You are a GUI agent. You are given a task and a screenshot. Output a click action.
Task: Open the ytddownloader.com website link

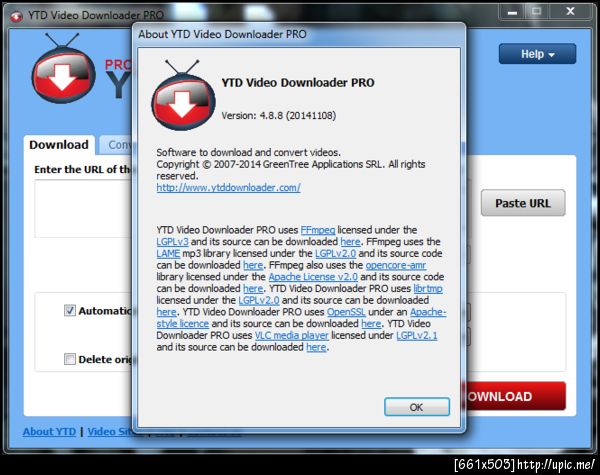(x=228, y=188)
